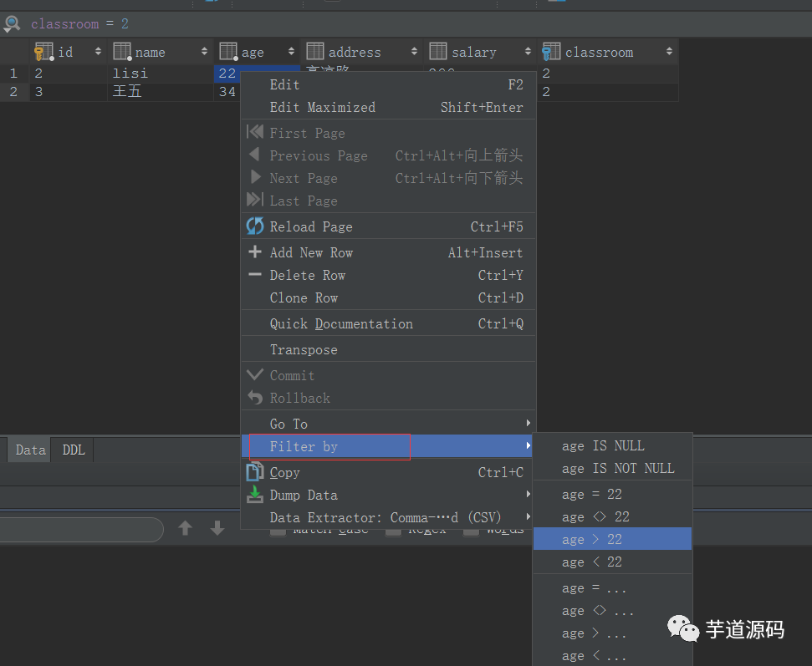Click row number 1 header

[14, 73]
